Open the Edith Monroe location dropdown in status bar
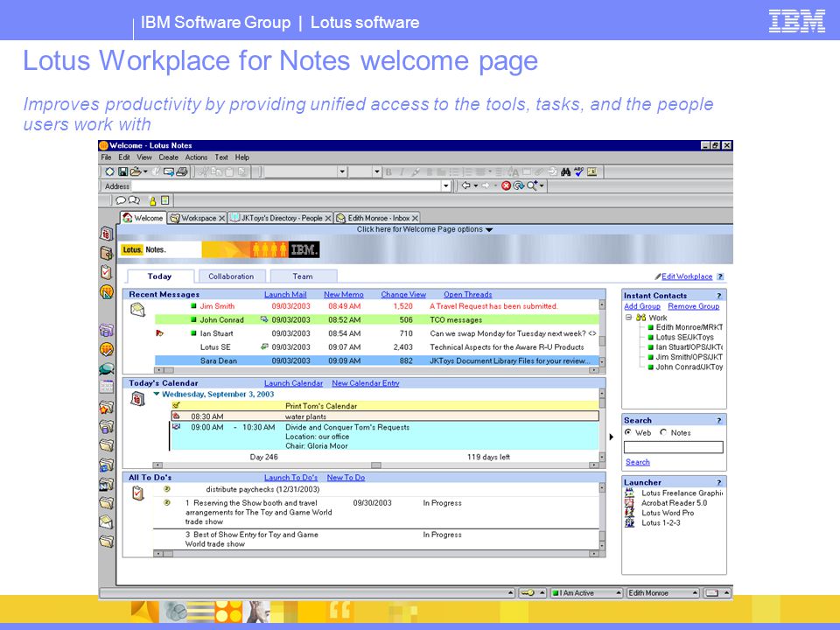The image size is (840, 630). [x=695, y=593]
